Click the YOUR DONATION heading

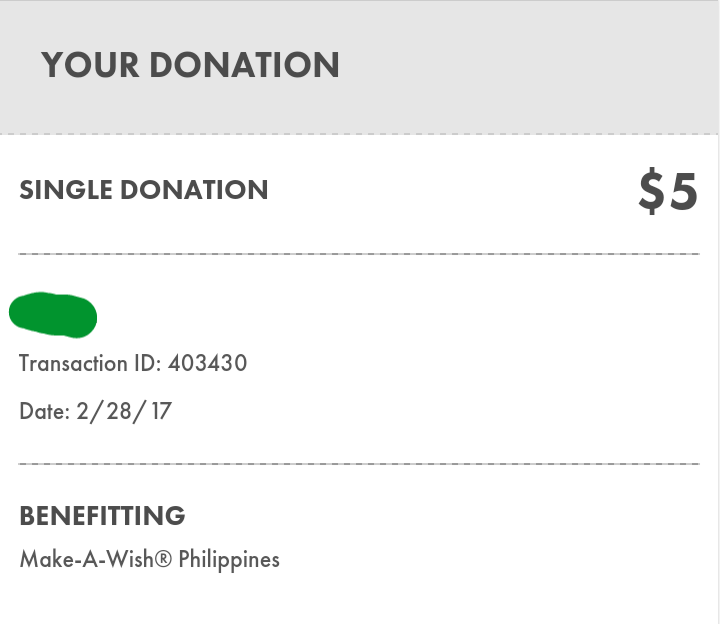click(191, 65)
